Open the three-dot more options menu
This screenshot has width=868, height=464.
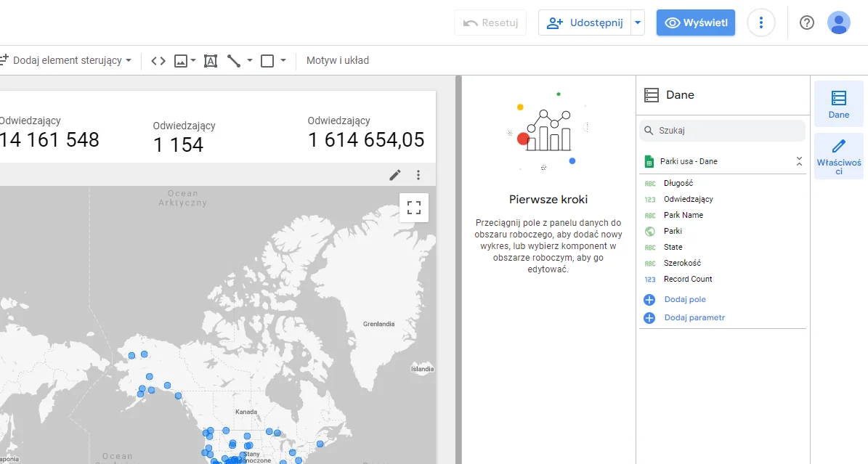click(x=761, y=23)
